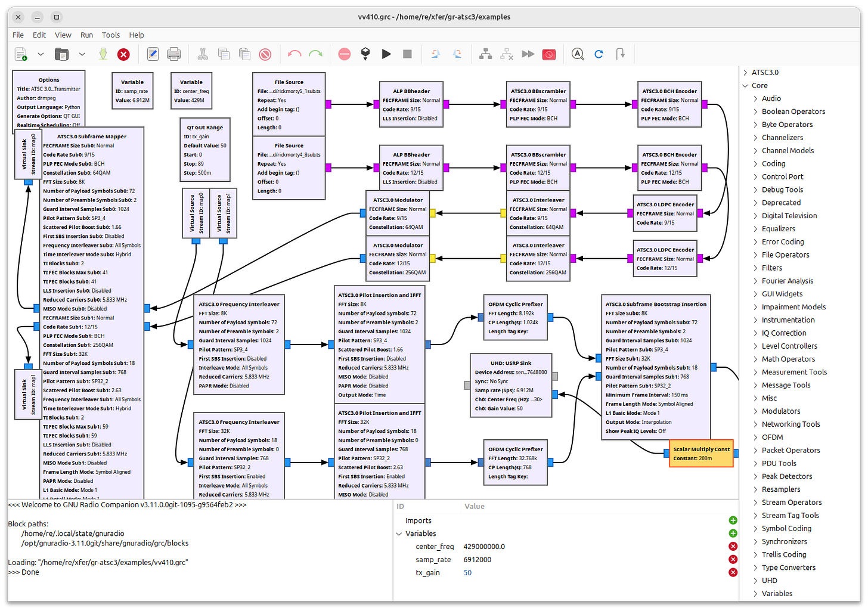This screenshot has width=868, height=611.
Task: Create a new flowgraph with New icon
Action: click(21, 54)
